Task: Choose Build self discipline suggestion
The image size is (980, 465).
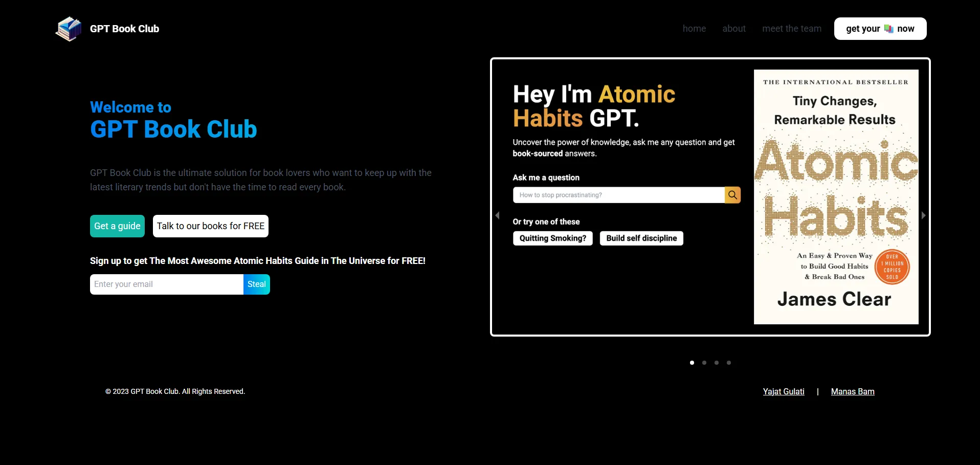Action: [641, 238]
